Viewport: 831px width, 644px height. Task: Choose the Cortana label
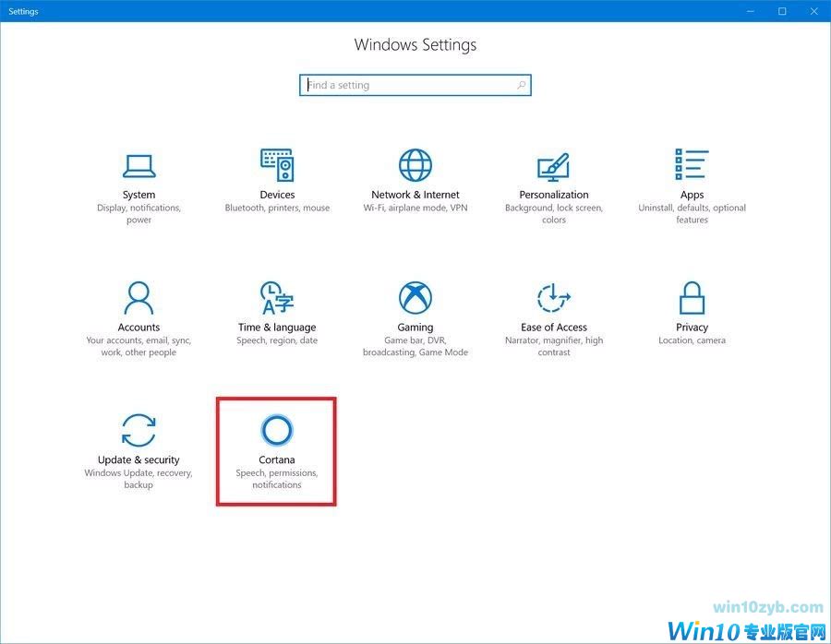pyautogui.click(x=277, y=459)
